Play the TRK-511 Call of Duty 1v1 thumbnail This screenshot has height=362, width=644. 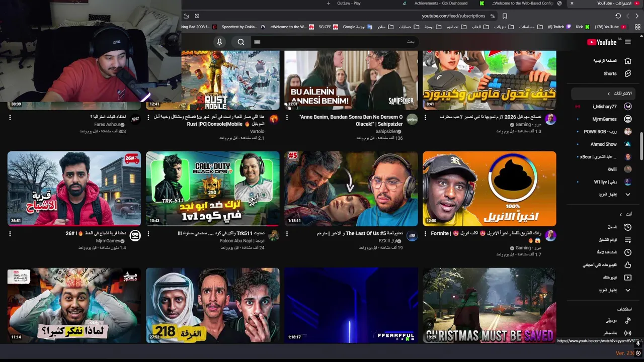click(212, 189)
